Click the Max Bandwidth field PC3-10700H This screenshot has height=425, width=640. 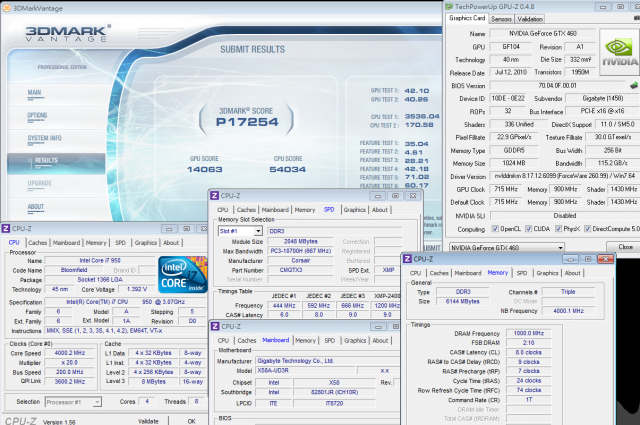(300, 251)
